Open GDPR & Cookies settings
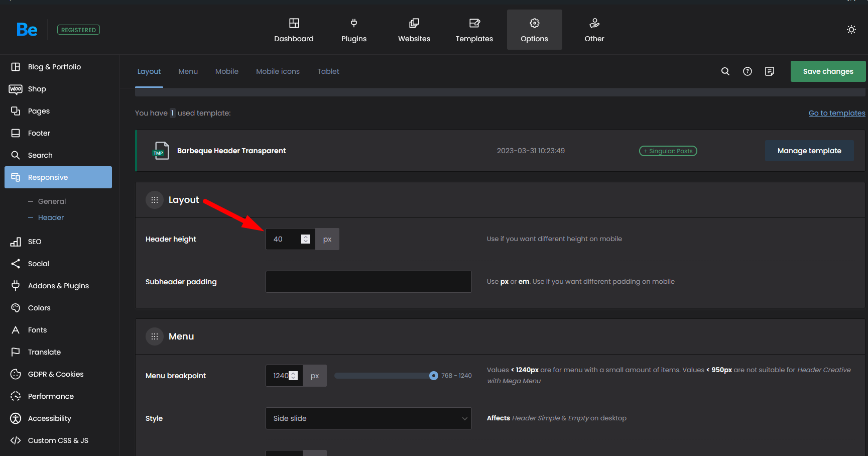The height and width of the screenshot is (456, 868). (x=58, y=374)
